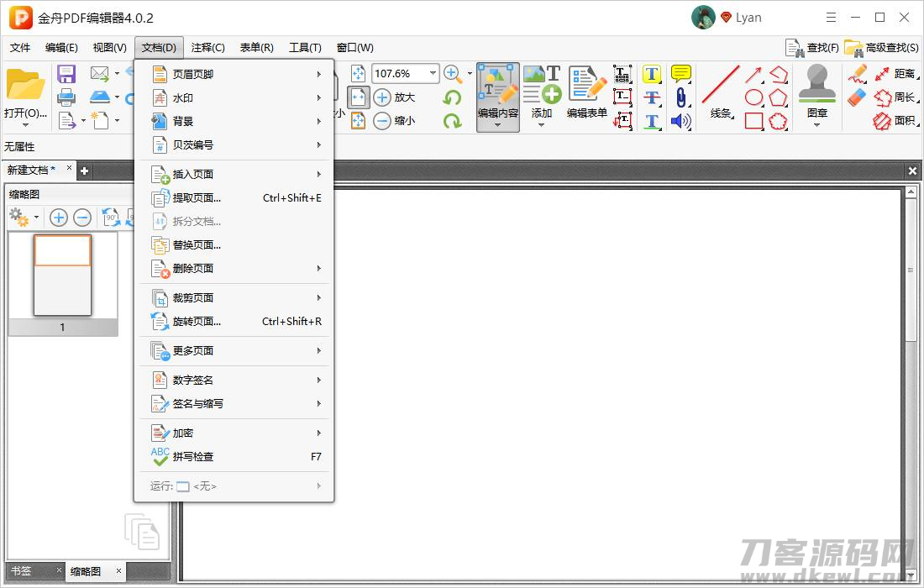Click the Scanner icon in toolbar

(100, 97)
